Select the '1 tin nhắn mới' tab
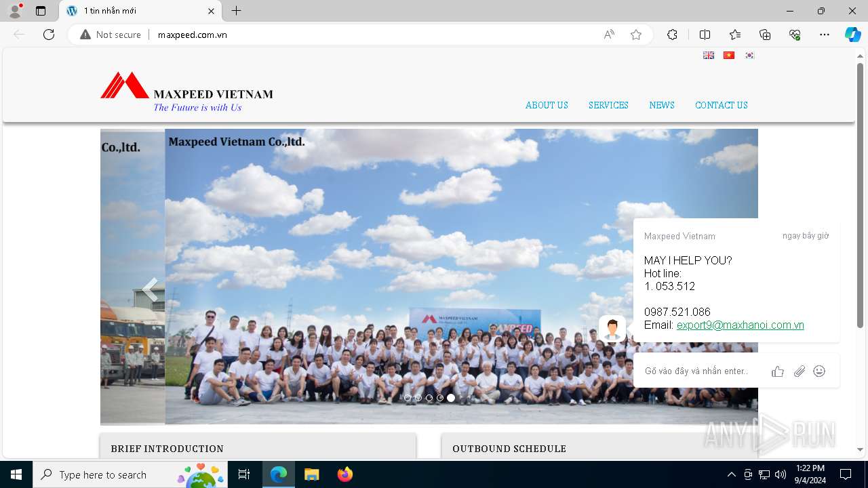The width and height of the screenshot is (868, 488). [x=140, y=11]
